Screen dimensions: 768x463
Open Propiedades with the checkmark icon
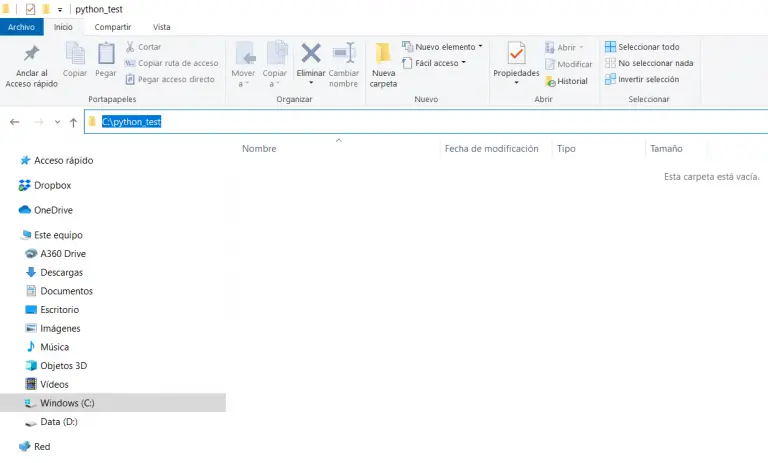(x=516, y=54)
